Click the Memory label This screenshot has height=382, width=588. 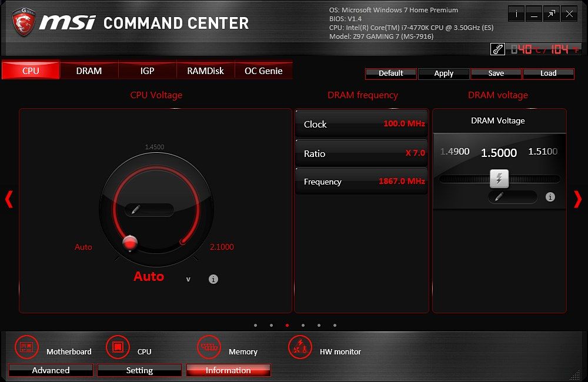point(243,351)
